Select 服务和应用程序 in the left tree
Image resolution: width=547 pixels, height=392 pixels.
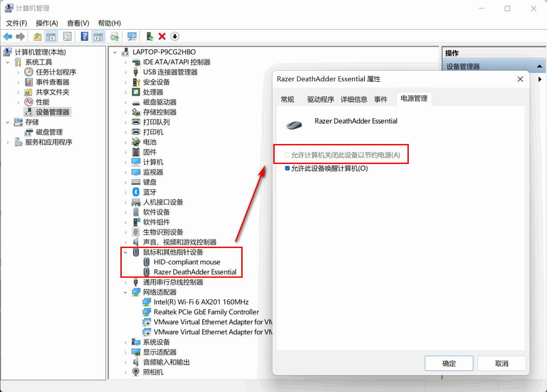[x=48, y=142]
